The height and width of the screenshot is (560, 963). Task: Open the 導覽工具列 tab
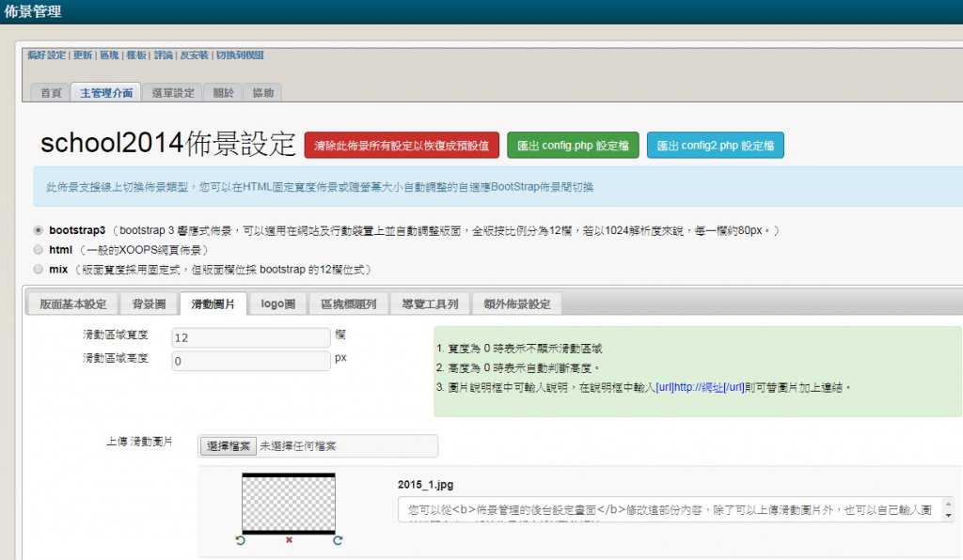pyautogui.click(x=430, y=303)
